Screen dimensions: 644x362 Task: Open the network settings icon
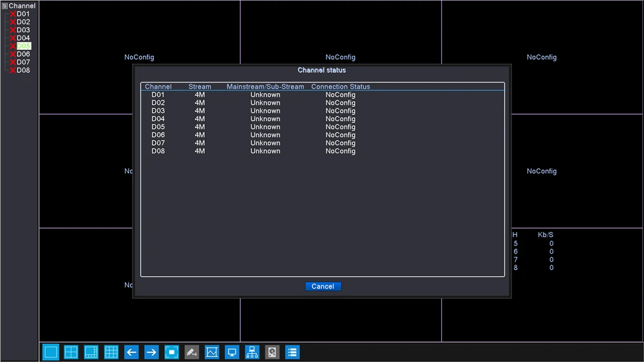252,352
